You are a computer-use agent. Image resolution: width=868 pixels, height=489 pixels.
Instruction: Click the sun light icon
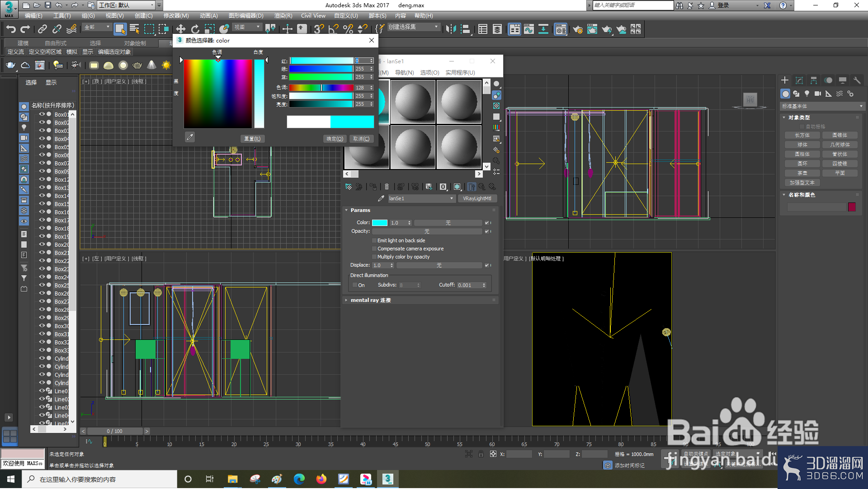[166, 66]
